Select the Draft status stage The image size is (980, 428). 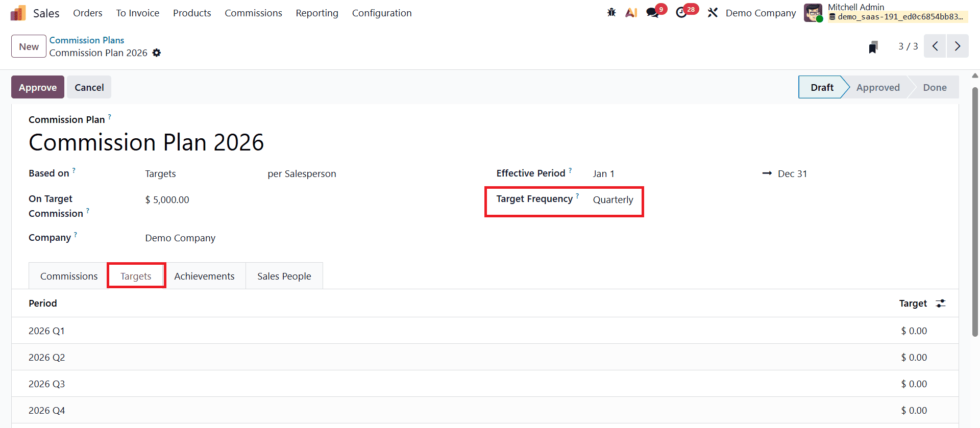pos(822,87)
